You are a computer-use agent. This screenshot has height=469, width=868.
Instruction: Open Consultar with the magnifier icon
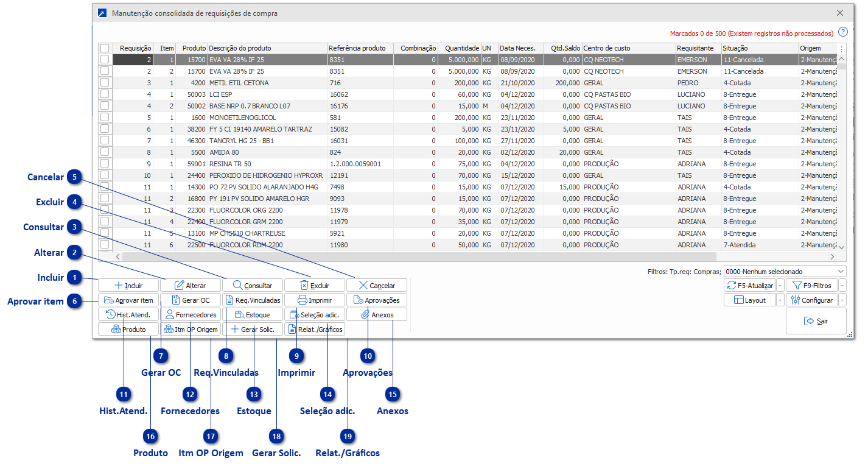253,285
